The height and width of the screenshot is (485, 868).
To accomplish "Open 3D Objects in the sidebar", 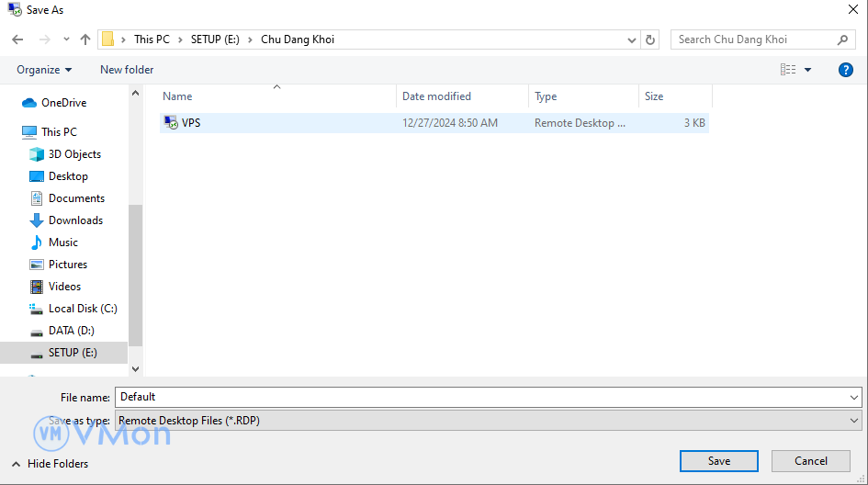I will pyautogui.click(x=74, y=154).
